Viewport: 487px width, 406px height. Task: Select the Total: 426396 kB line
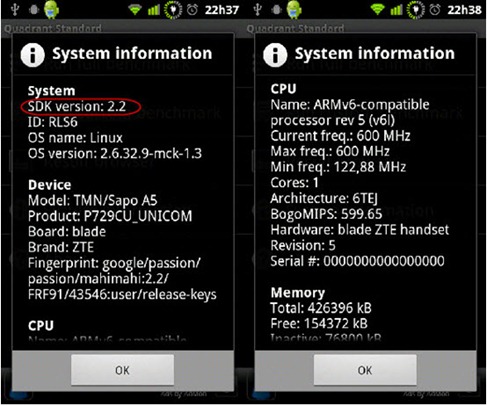coord(321,308)
